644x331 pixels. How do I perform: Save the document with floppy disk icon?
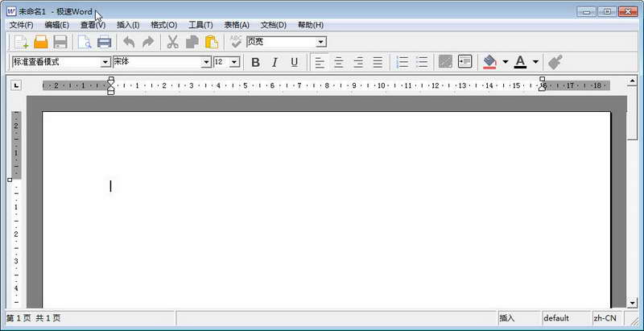[60, 42]
